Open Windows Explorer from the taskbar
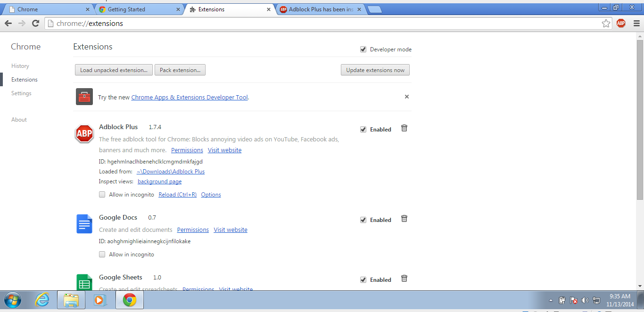Viewport: 644px width, 312px height. [71, 300]
